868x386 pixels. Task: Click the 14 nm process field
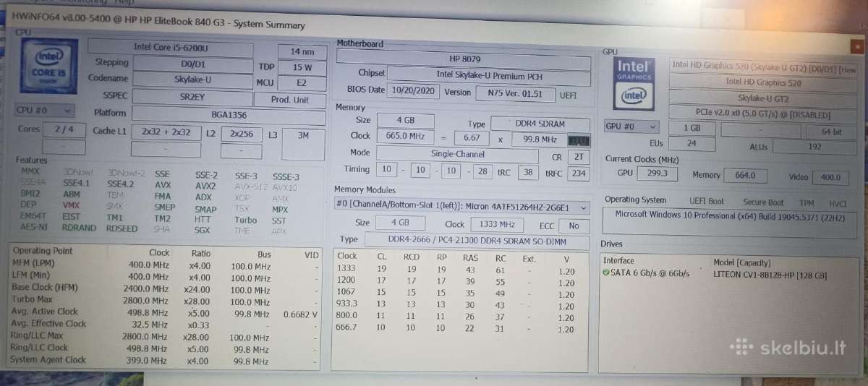[302, 51]
